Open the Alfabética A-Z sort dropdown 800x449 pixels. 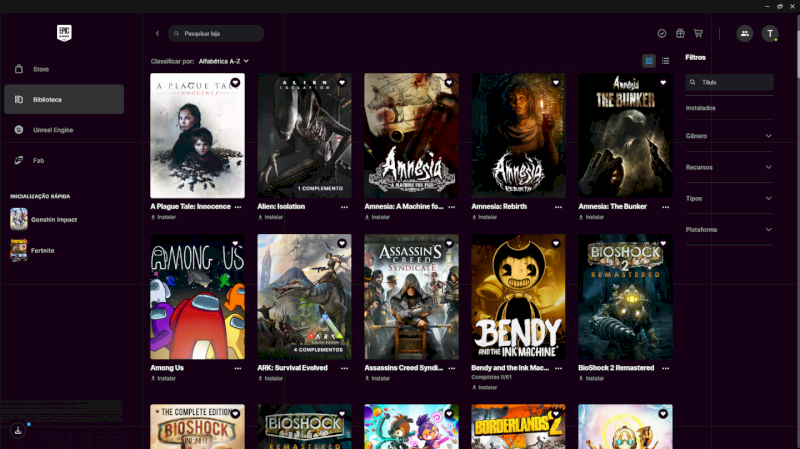tap(223, 61)
